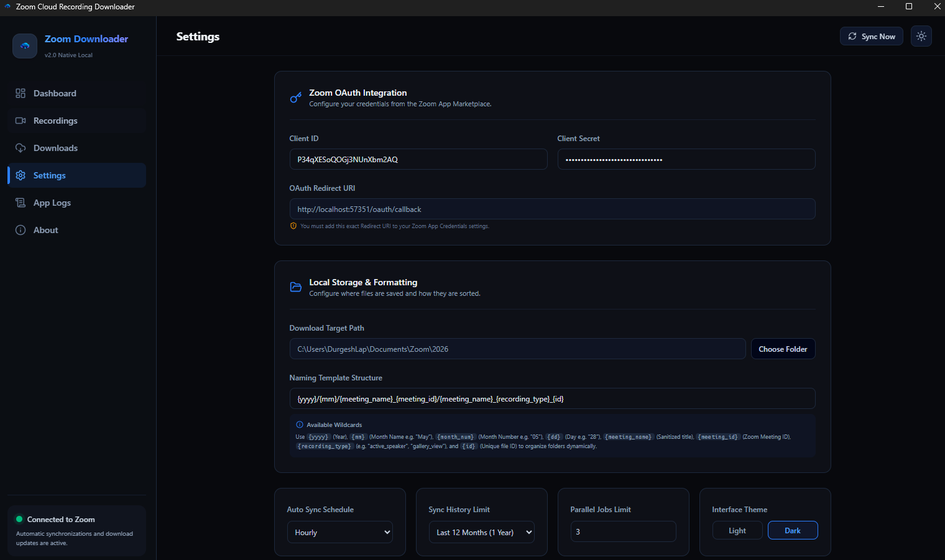Select the Light interface theme

tap(737, 530)
